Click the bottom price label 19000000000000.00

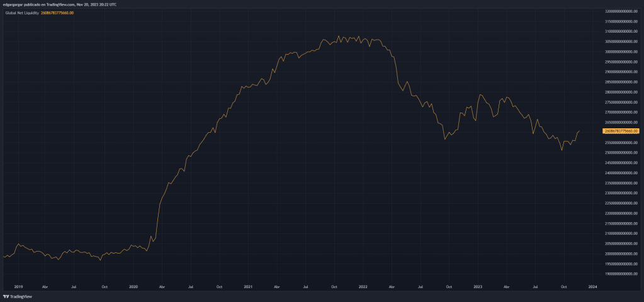coord(621,274)
